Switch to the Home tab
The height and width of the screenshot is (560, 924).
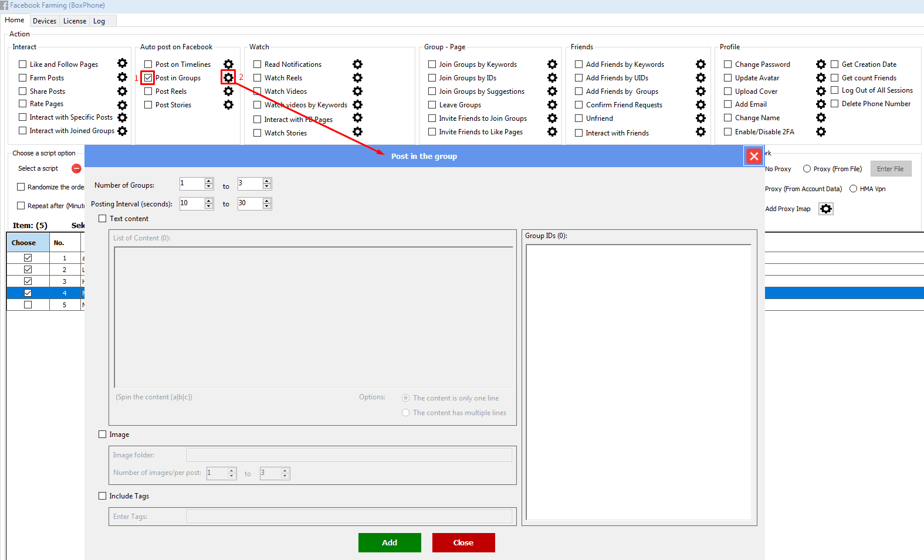tap(15, 20)
